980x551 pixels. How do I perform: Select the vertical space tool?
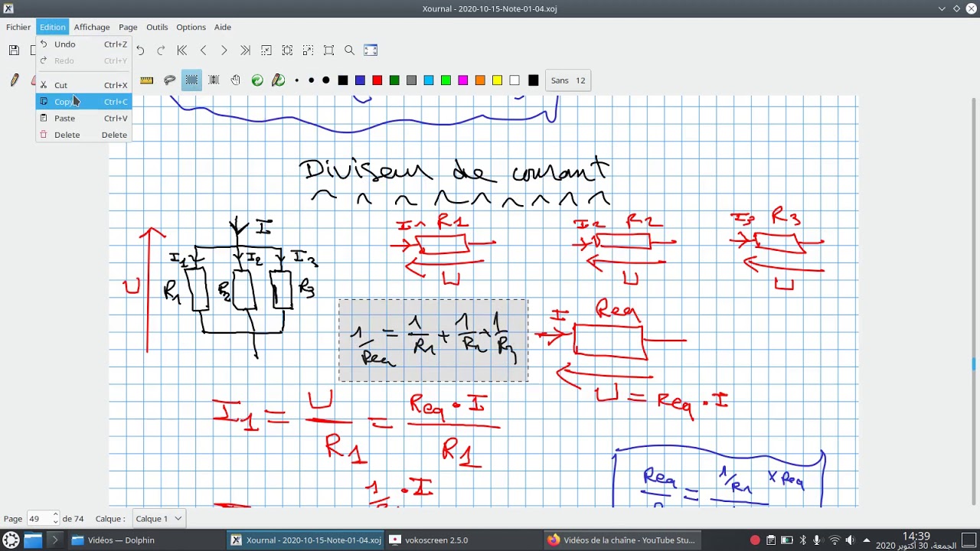pos(214,80)
